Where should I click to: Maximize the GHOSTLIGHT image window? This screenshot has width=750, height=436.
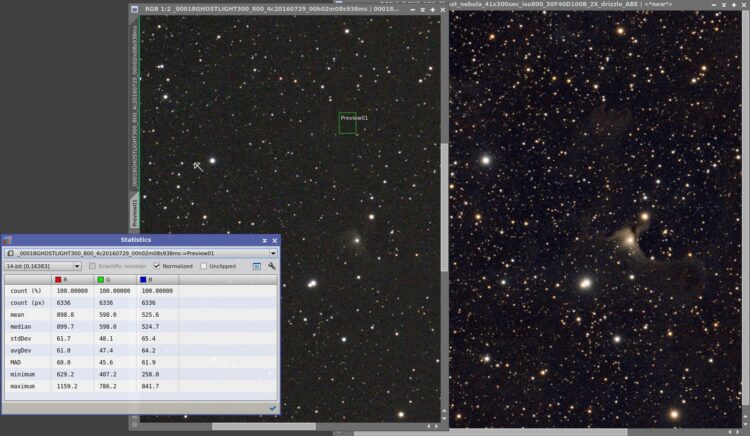(433, 10)
